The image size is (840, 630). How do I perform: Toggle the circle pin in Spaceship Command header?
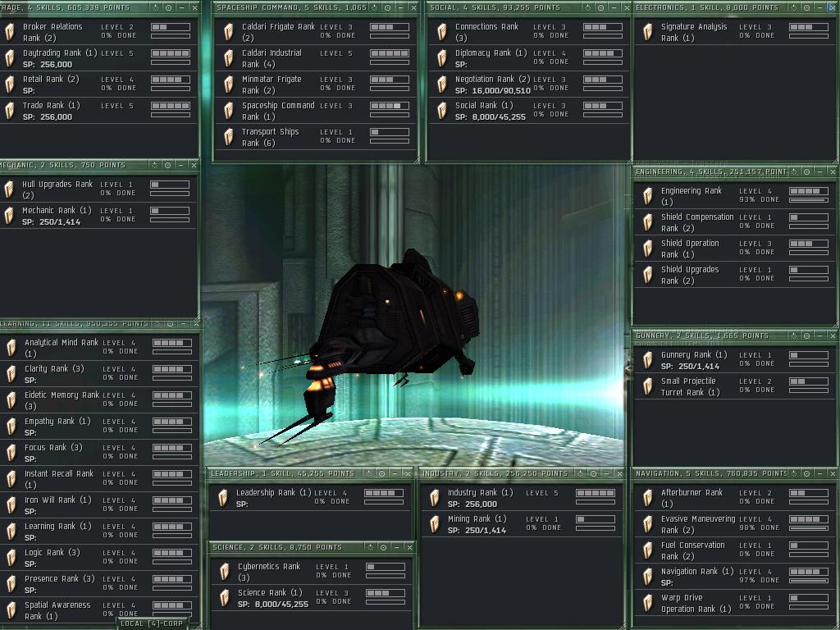click(x=387, y=7)
